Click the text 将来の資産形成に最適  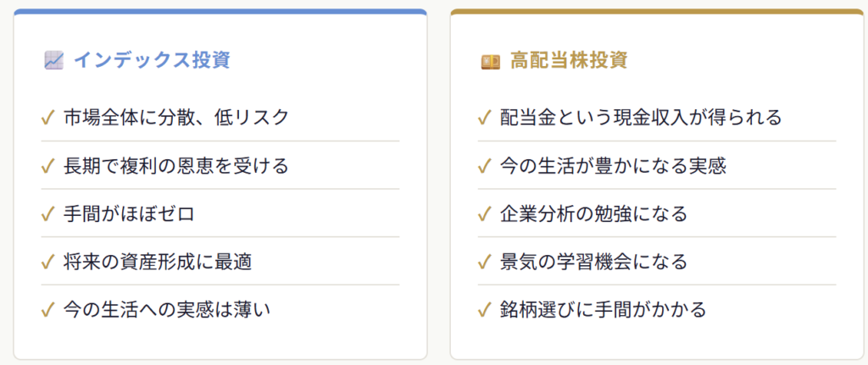(158, 262)
